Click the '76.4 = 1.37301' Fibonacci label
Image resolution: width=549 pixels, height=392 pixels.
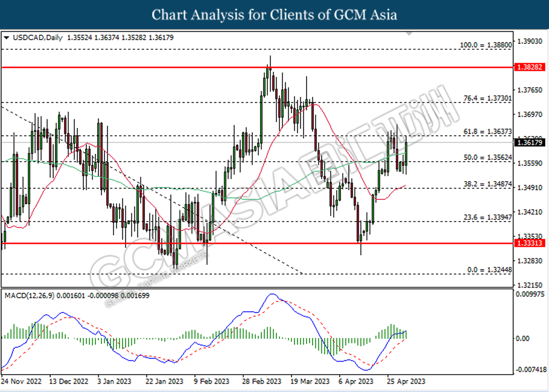coord(488,98)
